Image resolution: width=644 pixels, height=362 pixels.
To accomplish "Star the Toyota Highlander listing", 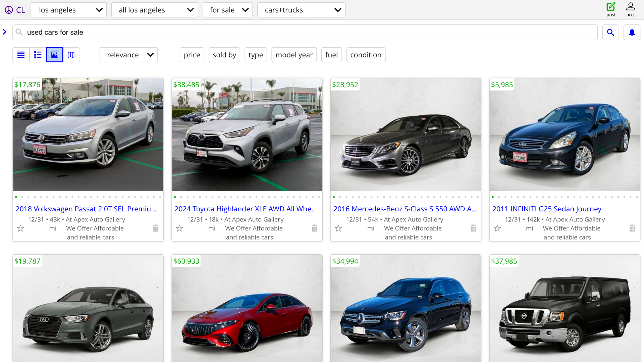I will click(179, 228).
